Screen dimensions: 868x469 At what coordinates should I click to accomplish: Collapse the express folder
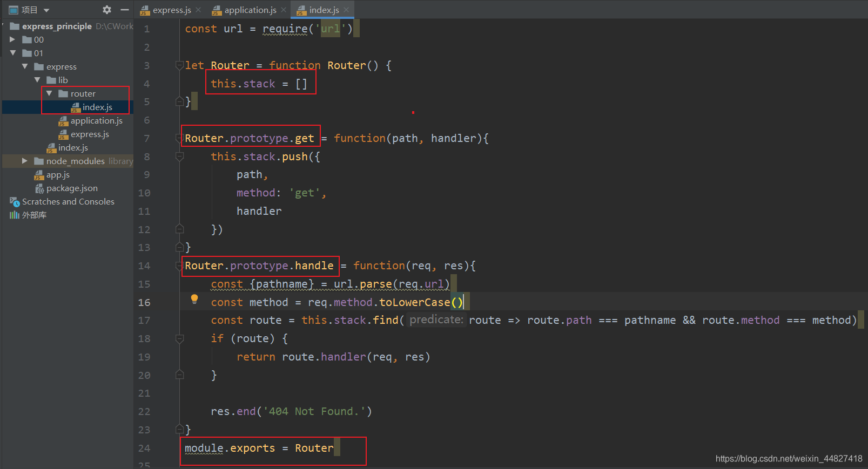pyautogui.click(x=25, y=66)
